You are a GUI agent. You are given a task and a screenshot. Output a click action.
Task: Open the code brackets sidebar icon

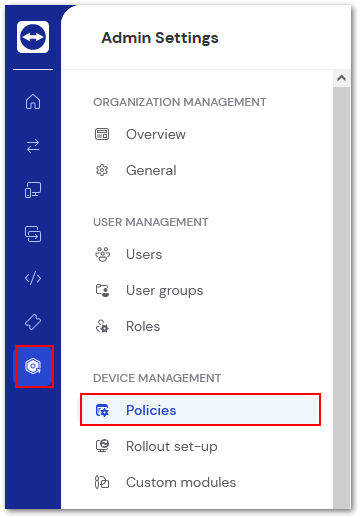[x=33, y=278]
